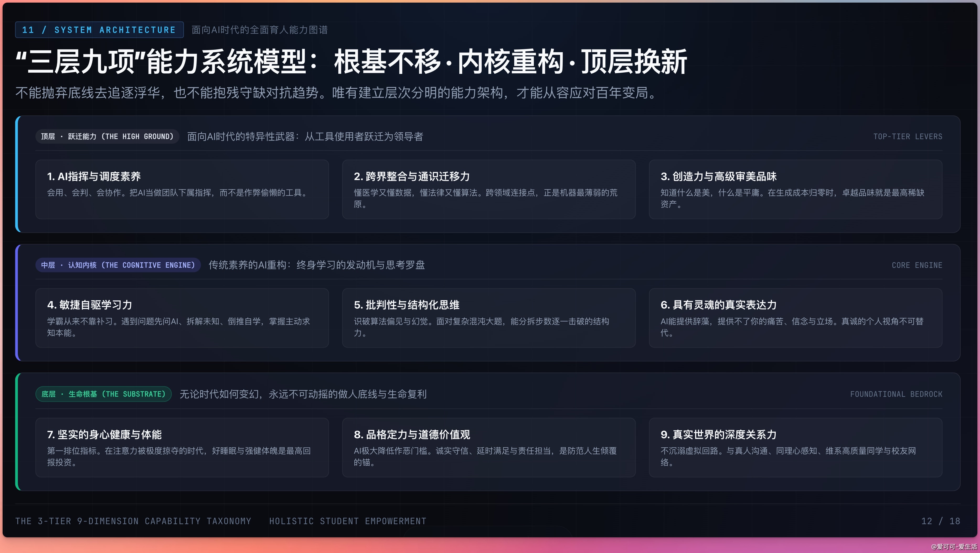980x553 pixels.
Task: Click the '懂医学又懂数据' description text
Action: (x=486, y=198)
